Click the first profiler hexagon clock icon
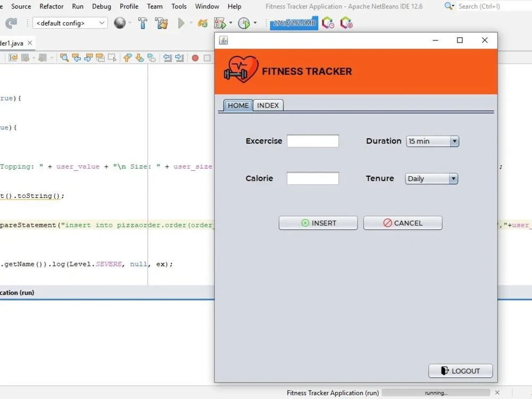The height and width of the screenshot is (399, 532). tap(328, 23)
